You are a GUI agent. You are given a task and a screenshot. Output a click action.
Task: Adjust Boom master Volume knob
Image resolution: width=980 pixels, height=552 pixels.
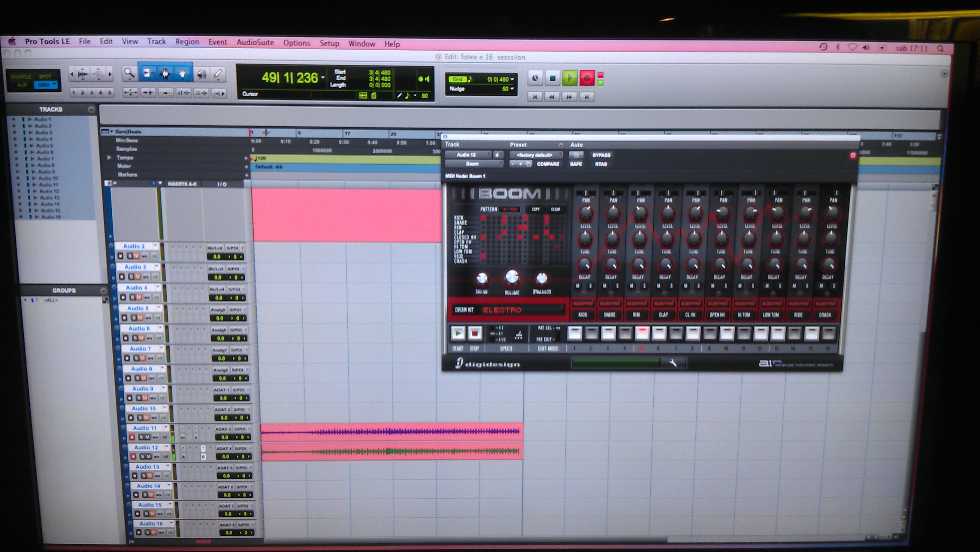[512, 277]
